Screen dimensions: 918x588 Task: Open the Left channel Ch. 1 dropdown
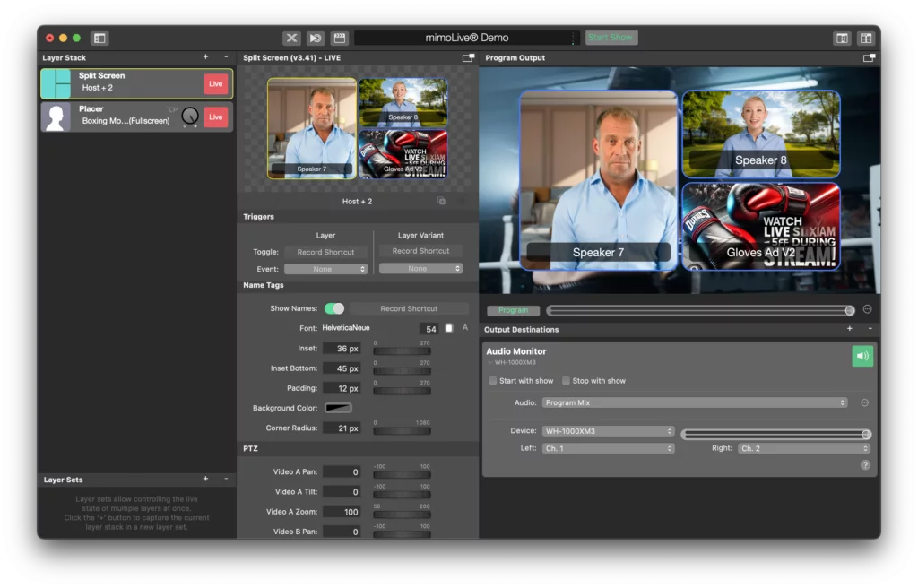(x=609, y=448)
